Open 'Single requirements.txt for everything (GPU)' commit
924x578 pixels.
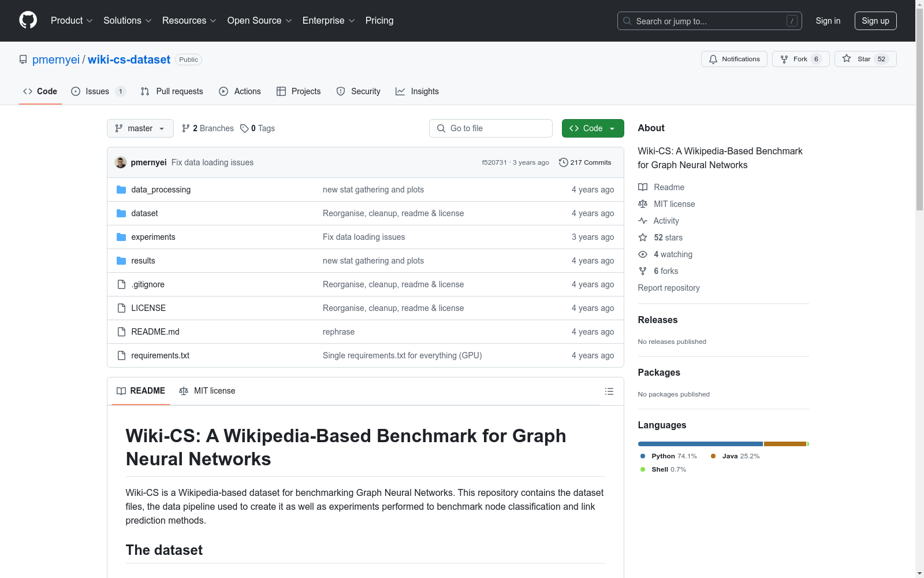point(402,355)
